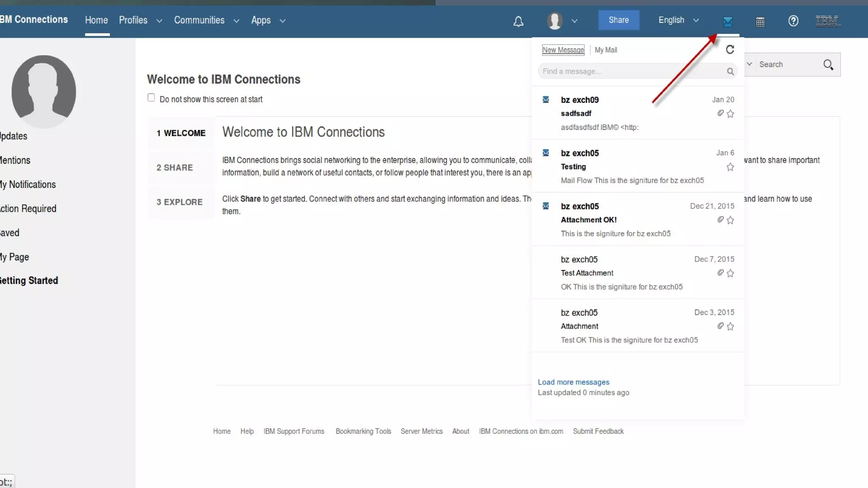868x488 pixels.
Task: Click Bookmarking Tools footer link
Action: pyautogui.click(x=363, y=431)
